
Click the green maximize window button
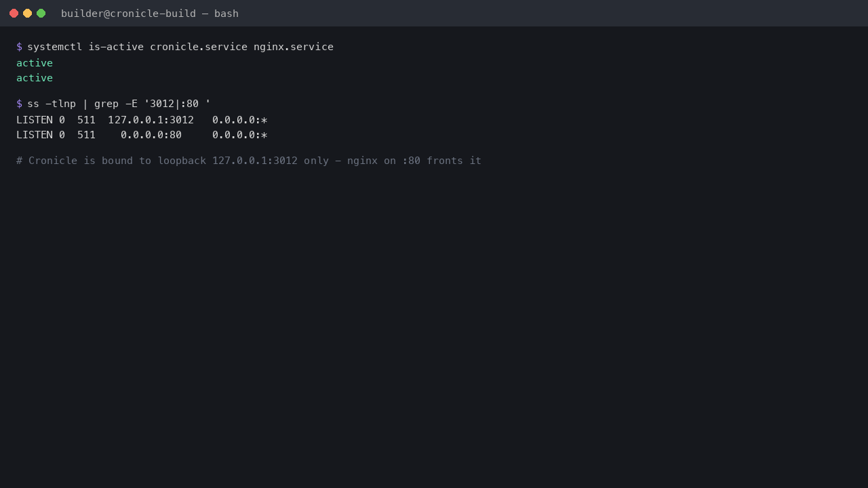click(41, 13)
